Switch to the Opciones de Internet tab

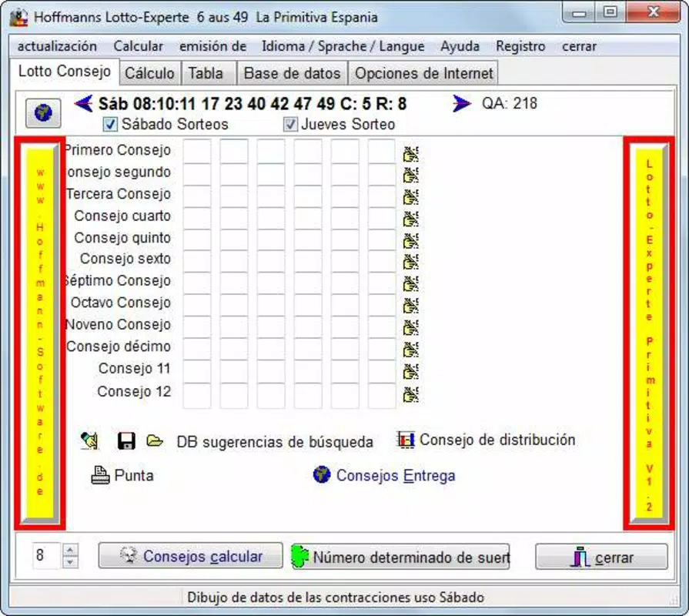point(423,73)
